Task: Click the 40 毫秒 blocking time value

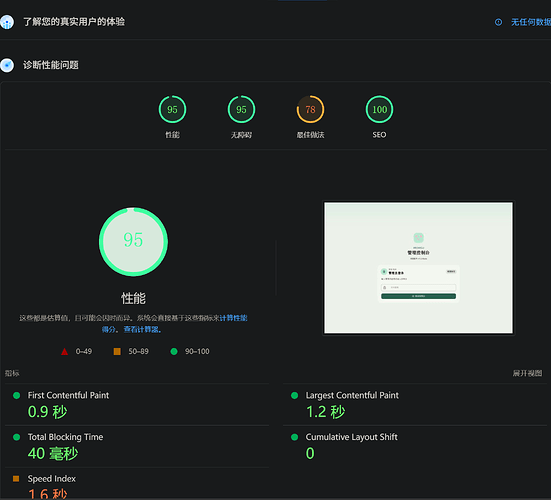Action: coord(53,453)
